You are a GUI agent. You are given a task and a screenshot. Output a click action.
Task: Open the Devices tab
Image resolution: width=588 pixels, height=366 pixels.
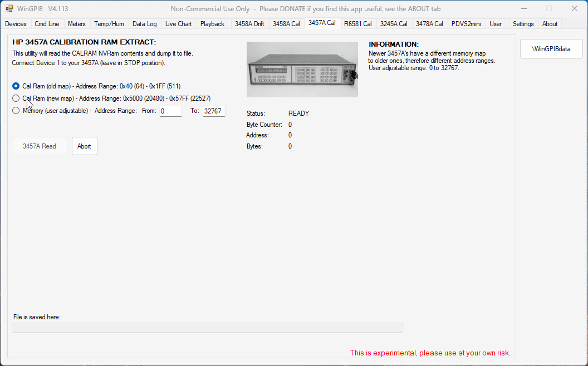(16, 23)
